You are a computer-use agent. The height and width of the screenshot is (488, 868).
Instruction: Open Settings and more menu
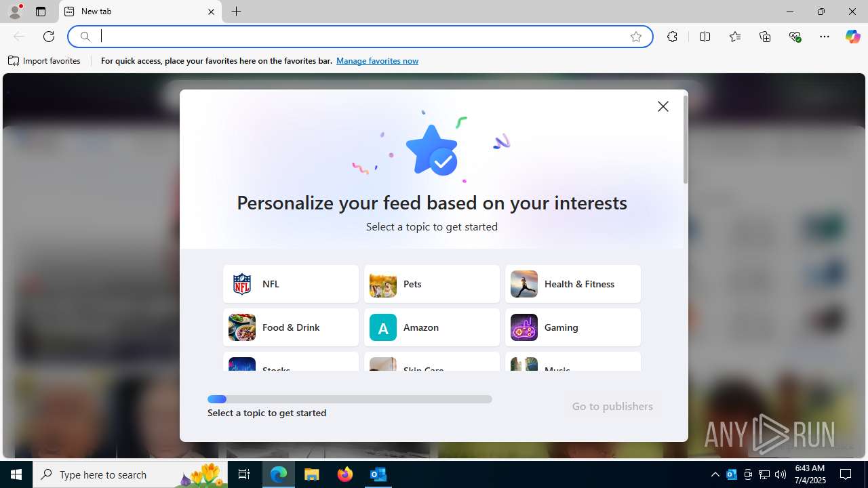(825, 37)
